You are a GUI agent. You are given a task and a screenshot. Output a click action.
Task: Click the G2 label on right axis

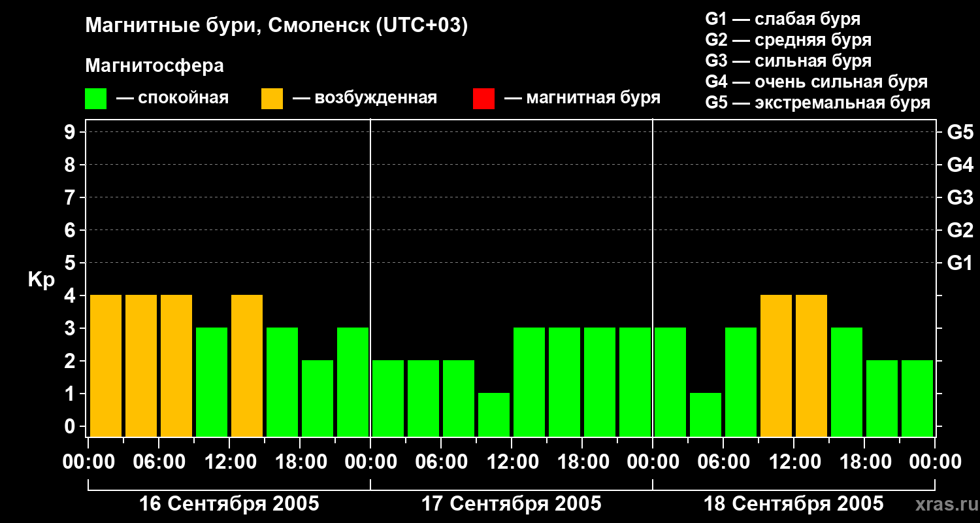click(x=960, y=231)
